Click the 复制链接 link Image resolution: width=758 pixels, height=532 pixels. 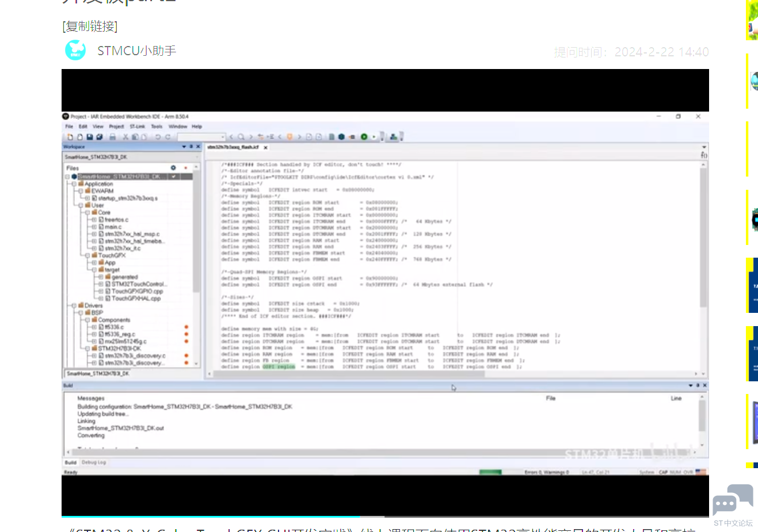pos(90,26)
